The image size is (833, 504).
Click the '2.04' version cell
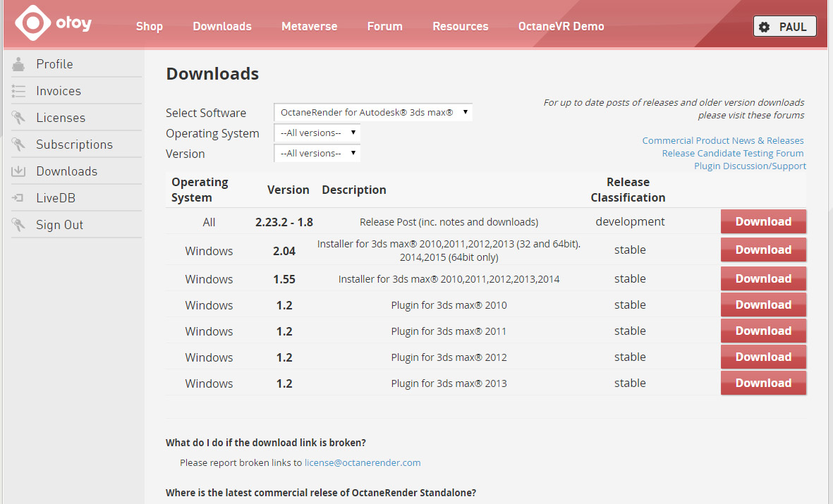tap(284, 251)
